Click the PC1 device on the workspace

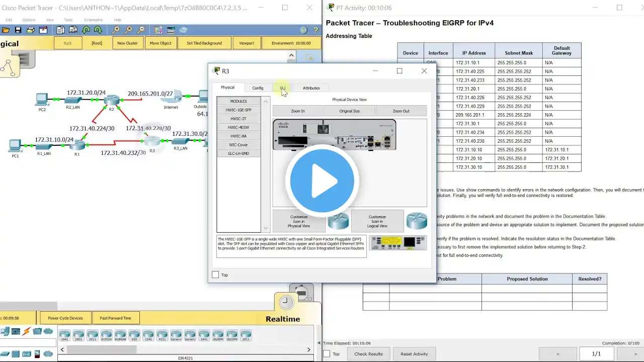pos(15,148)
